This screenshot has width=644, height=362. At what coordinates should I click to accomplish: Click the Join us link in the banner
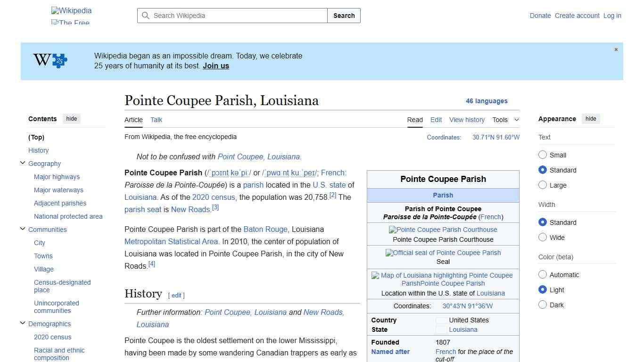215,66
